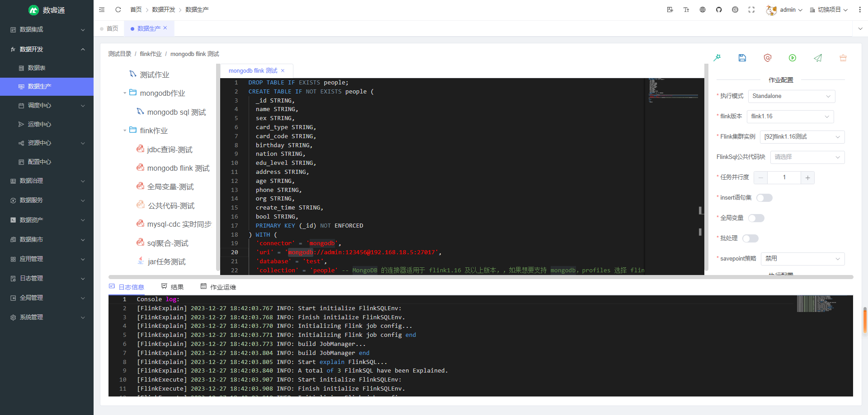
Task: Expand the tabs dropdown chevron at right
Action: (x=860, y=28)
